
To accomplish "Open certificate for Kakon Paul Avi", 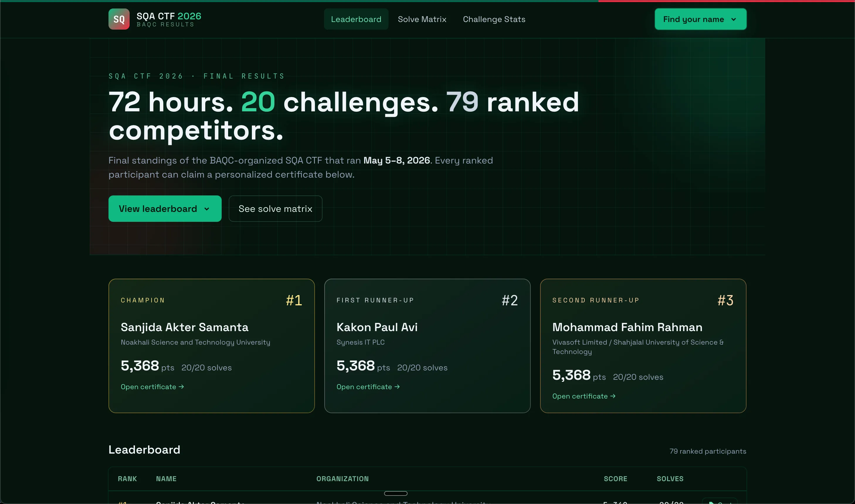I will tap(368, 386).
